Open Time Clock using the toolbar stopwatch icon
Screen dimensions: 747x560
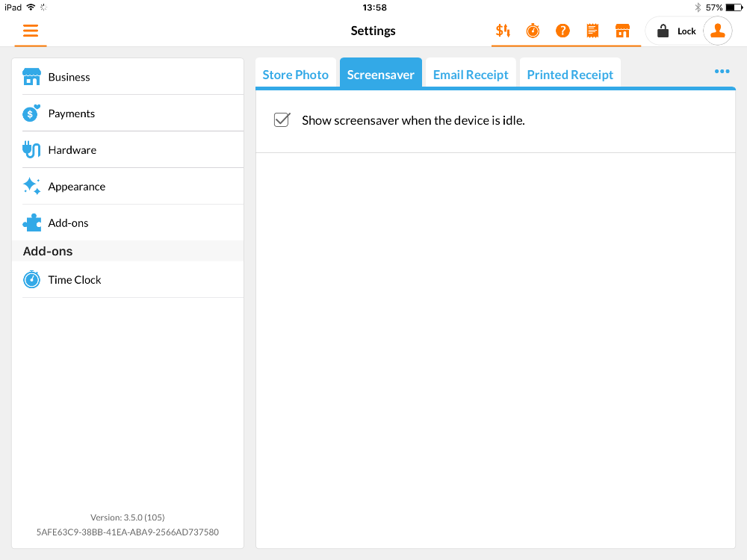[x=533, y=31]
